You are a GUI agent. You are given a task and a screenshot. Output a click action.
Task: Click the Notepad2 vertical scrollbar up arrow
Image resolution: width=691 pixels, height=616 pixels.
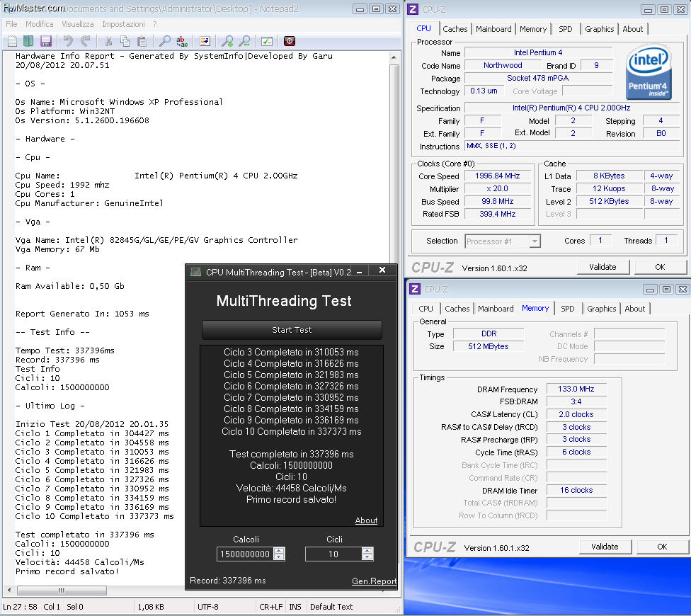coord(394,57)
